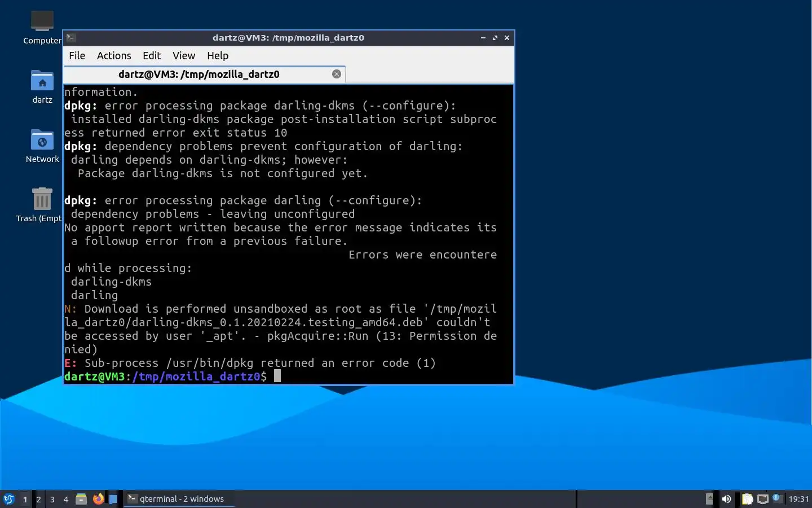This screenshot has height=508, width=812.
Task: Click the 'Package darling-dkms is not configured yet.' line
Action: (223, 173)
